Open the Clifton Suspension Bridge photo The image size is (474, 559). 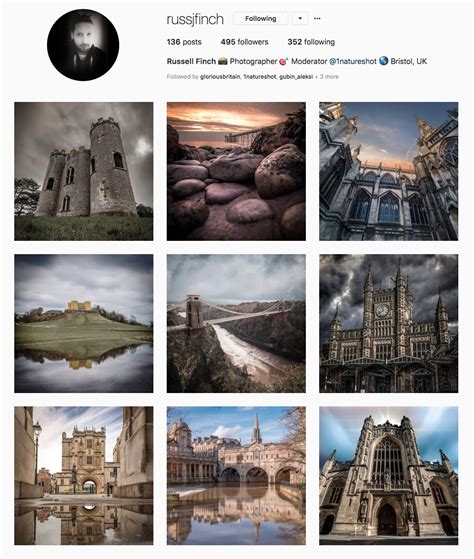[x=236, y=323]
